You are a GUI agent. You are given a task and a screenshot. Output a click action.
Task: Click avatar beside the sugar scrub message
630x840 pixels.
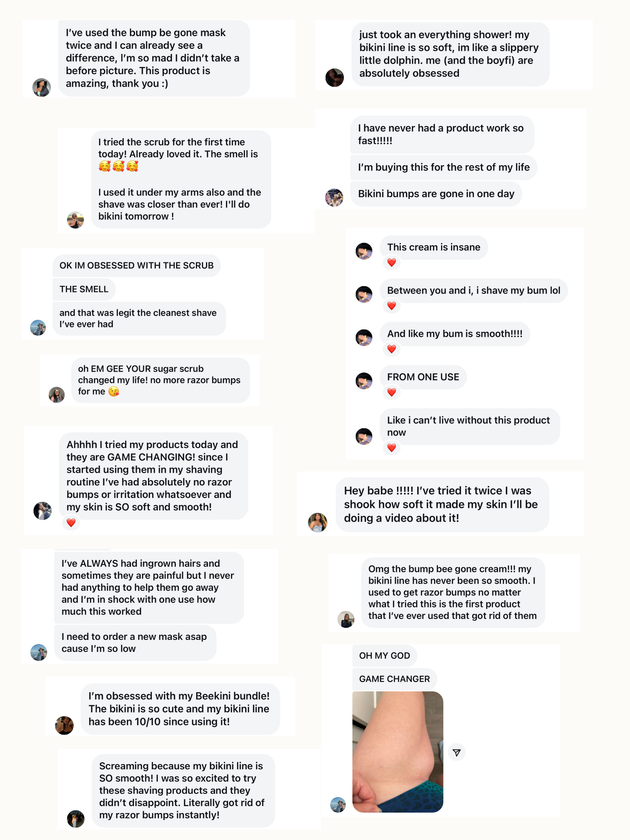click(x=57, y=395)
